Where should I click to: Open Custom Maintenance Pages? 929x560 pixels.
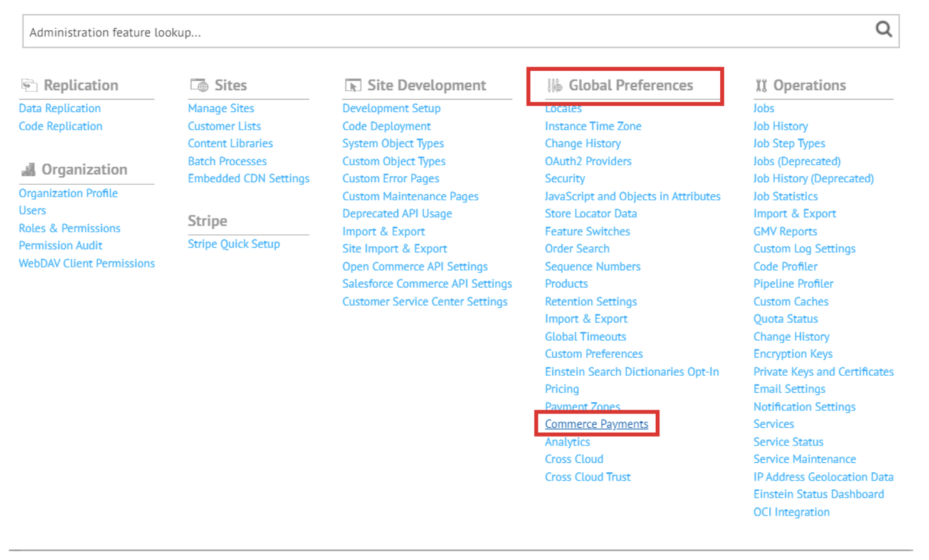click(x=410, y=196)
